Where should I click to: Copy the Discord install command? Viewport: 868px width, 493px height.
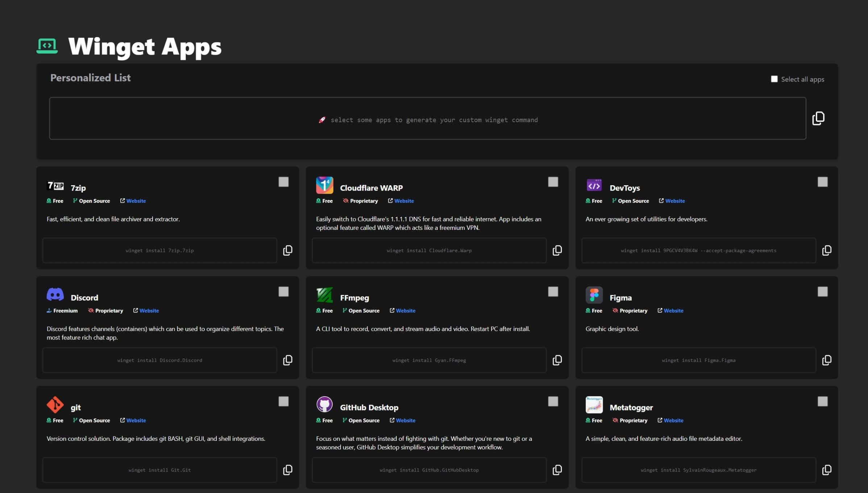tap(288, 360)
